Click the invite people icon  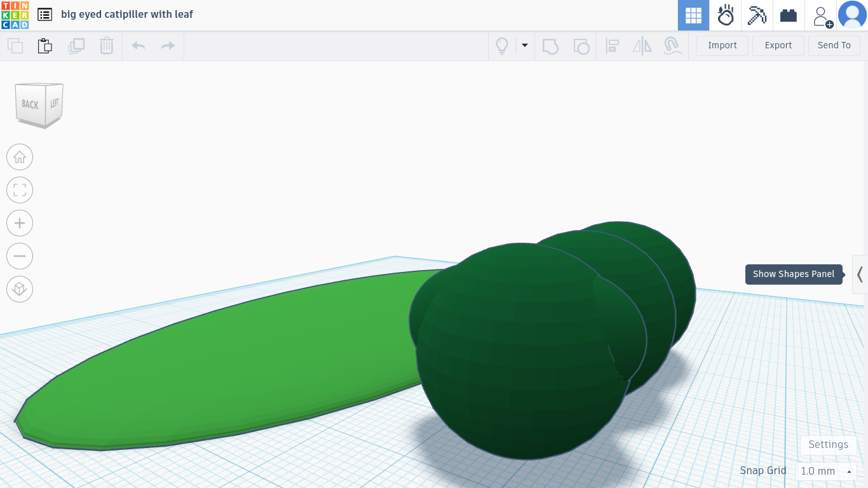click(x=822, y=16)
